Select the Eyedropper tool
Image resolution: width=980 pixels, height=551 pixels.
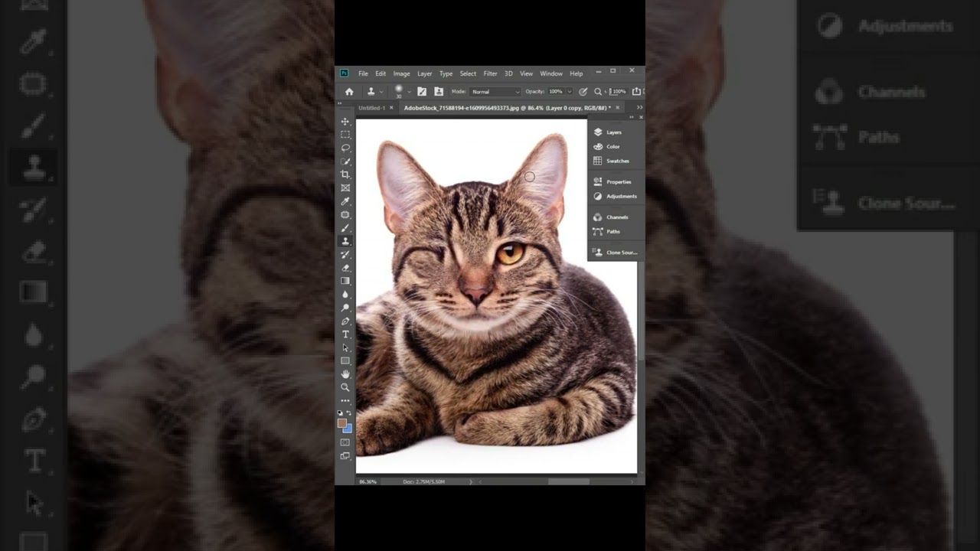point(345,201)
